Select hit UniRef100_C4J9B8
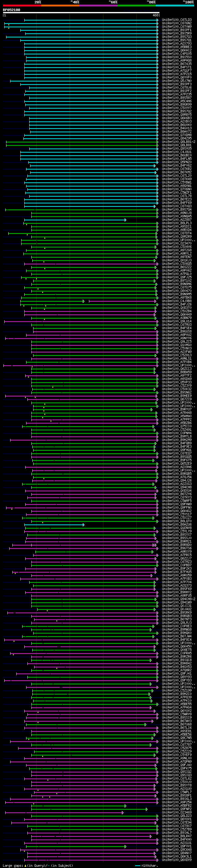Image resolution: width=197 pixels, height=868 pixels. pyautogui.click(x=176, y=301)
